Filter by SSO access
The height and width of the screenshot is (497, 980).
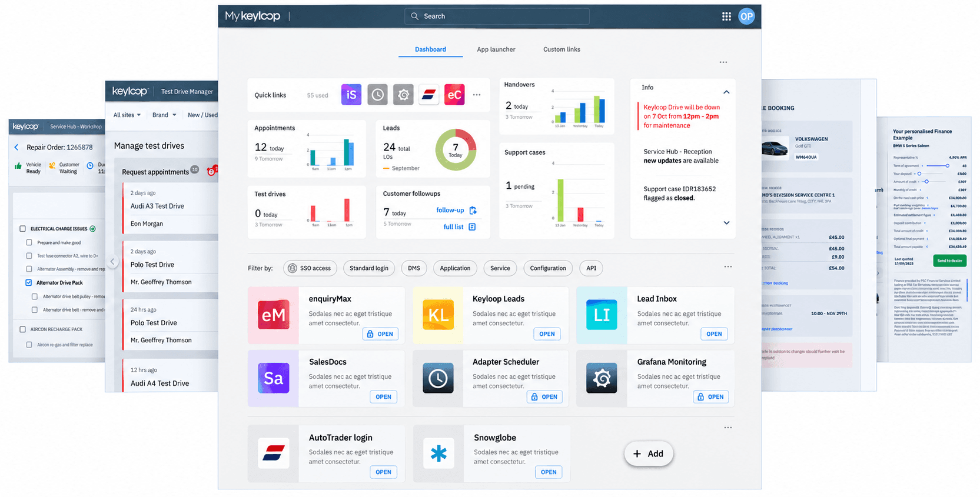310,268
